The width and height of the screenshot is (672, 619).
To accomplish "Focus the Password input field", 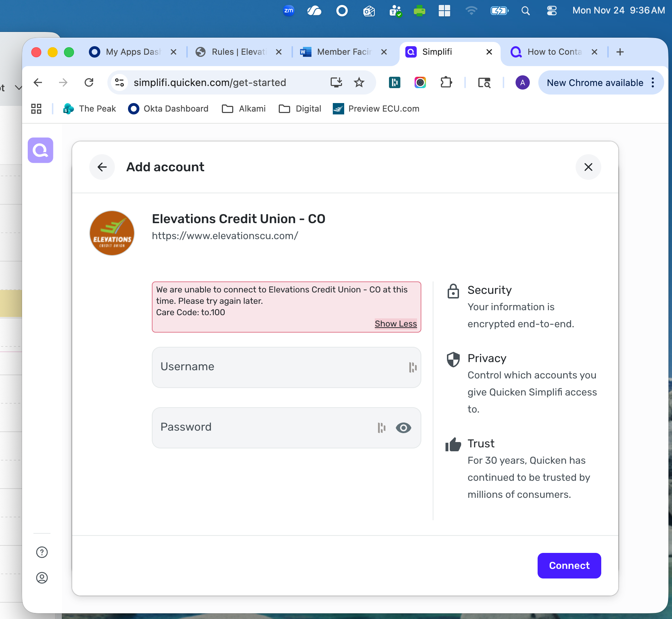I will tap(287, 428).
